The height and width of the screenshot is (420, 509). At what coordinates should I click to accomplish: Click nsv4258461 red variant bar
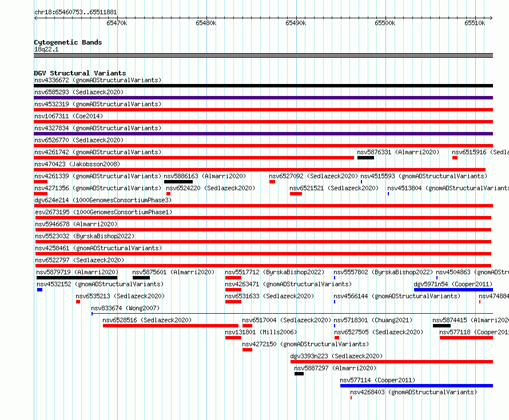tap(263, 254)
